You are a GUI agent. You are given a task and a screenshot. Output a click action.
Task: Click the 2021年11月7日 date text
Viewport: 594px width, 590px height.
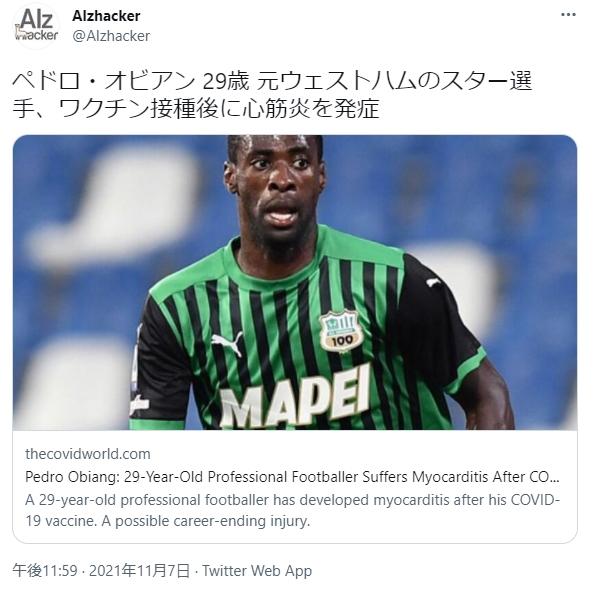(139, 571)
